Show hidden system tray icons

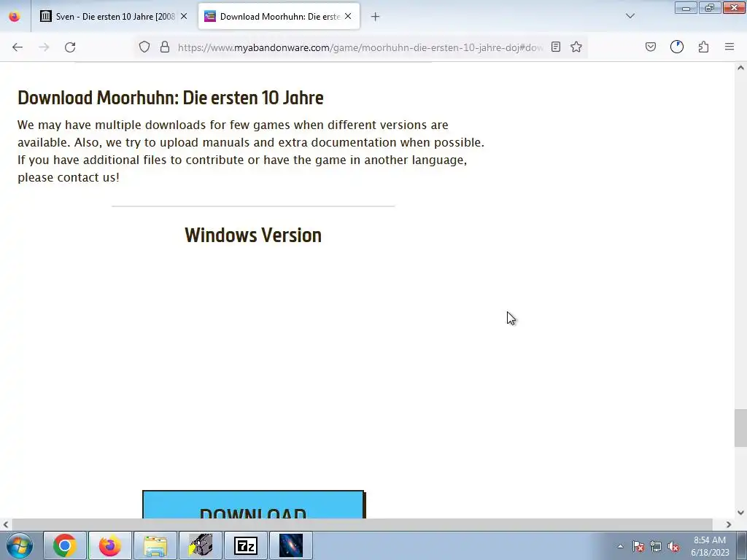[x=620, y=546]
